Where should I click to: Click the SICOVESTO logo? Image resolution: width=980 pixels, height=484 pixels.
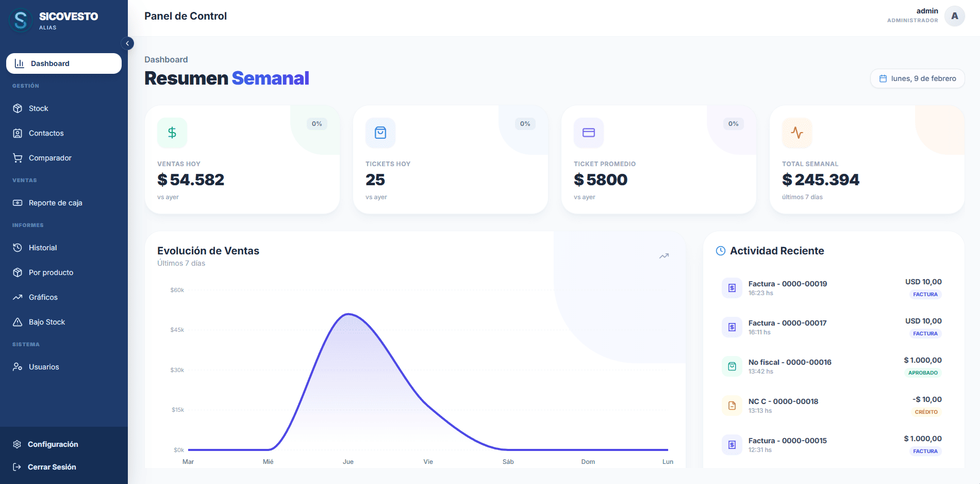(x=21, y=21)
